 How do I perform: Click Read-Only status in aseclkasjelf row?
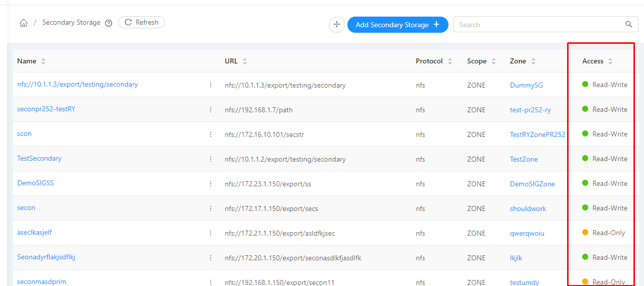click(x=604, y=233)
